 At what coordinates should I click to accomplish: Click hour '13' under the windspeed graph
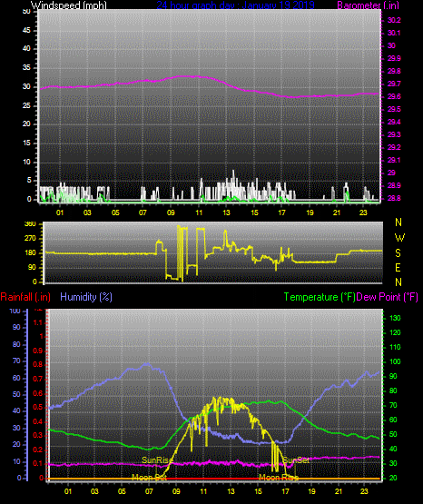(226, 212)
